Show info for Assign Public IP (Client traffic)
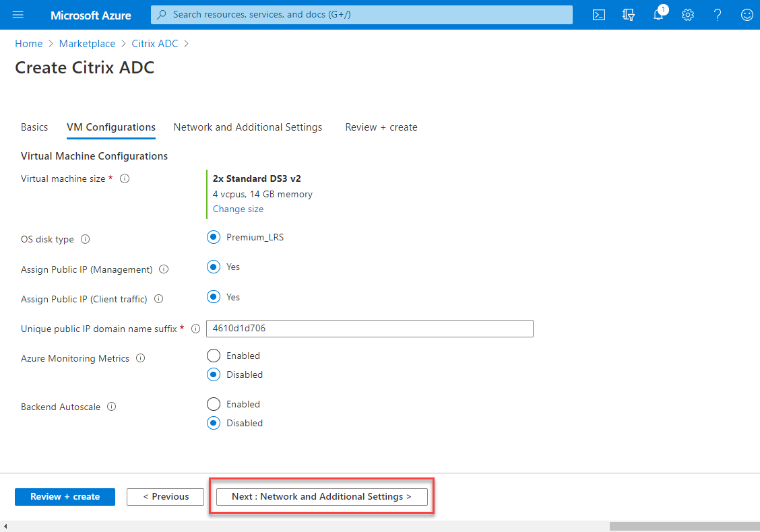The height and width of the screenshot is (532, 760). tap(158, 299)
